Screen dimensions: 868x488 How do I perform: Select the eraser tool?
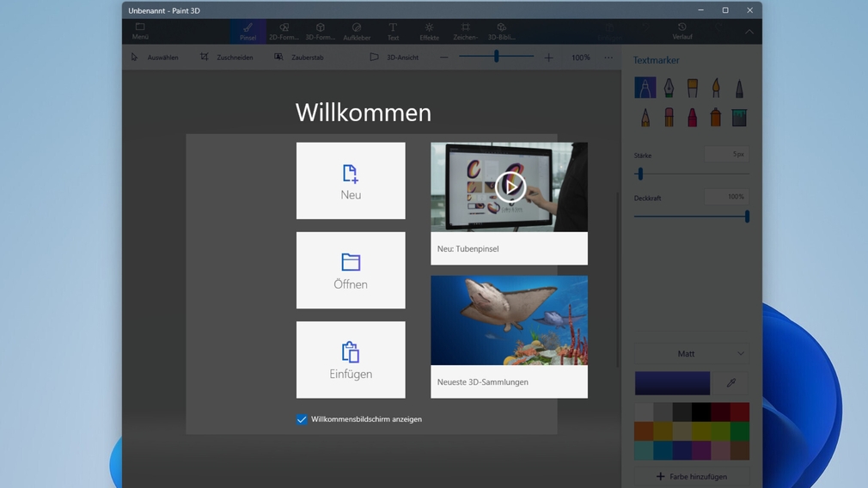point(669,118)
